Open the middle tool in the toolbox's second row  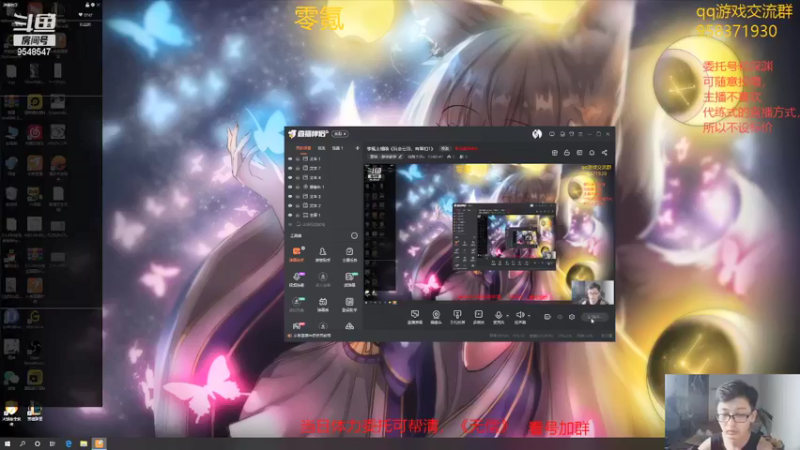click(322, 279)
